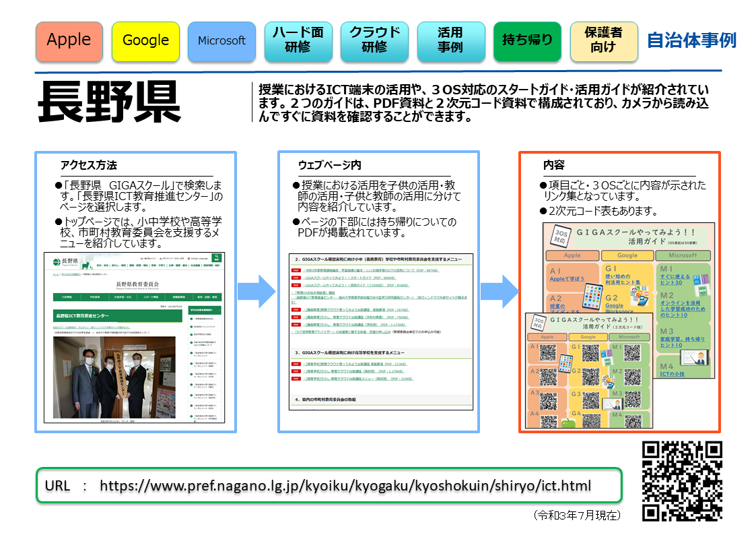The height and width of the screenshot is (535, 756).
Task: Open the yellow Google category button
Action: pyautogui.click(x=145, y=42)
